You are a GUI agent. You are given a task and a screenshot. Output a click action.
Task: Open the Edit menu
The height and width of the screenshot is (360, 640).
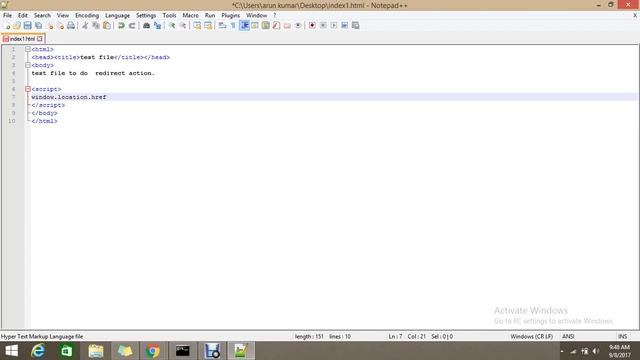pos(23,16)
